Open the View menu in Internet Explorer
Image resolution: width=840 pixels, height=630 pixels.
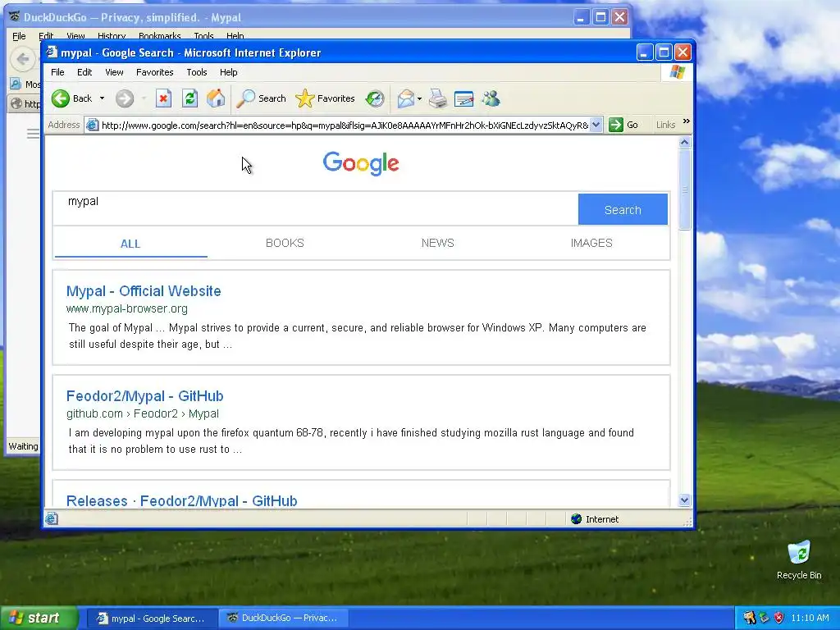coord(114,72)
